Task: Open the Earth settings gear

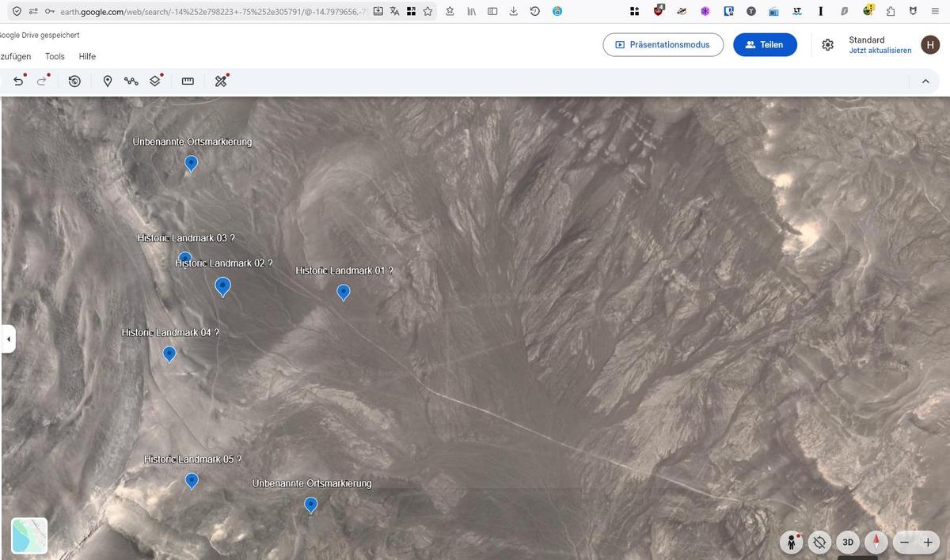Action: (827, 44)
